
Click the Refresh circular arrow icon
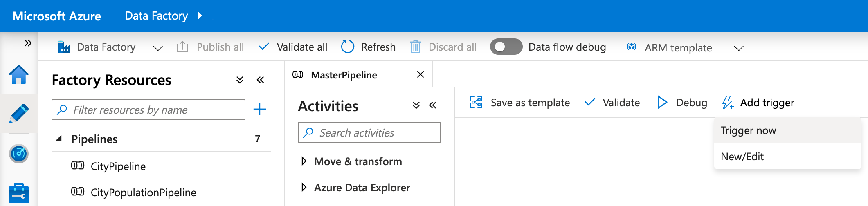pyautogui.click(x=348, y=47)
